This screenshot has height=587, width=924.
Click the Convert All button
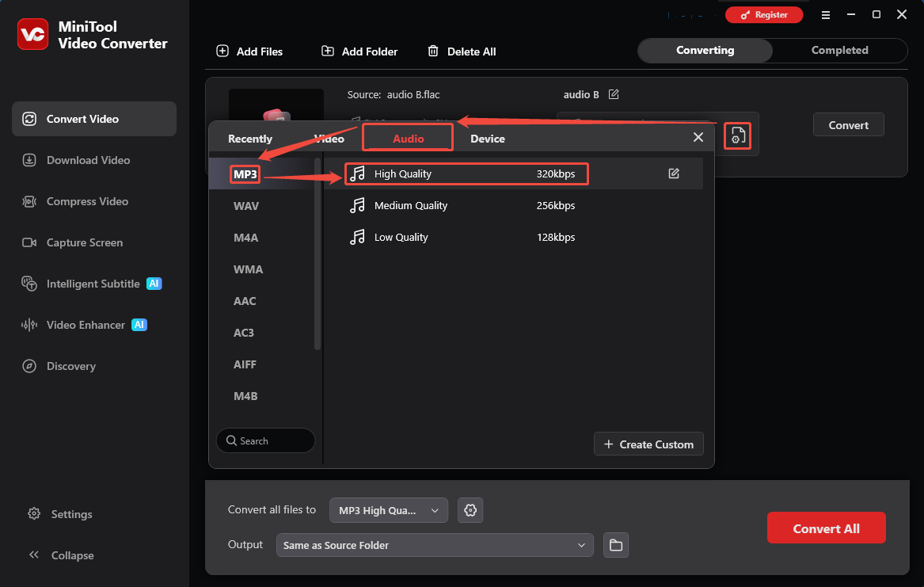click(826, 528)
